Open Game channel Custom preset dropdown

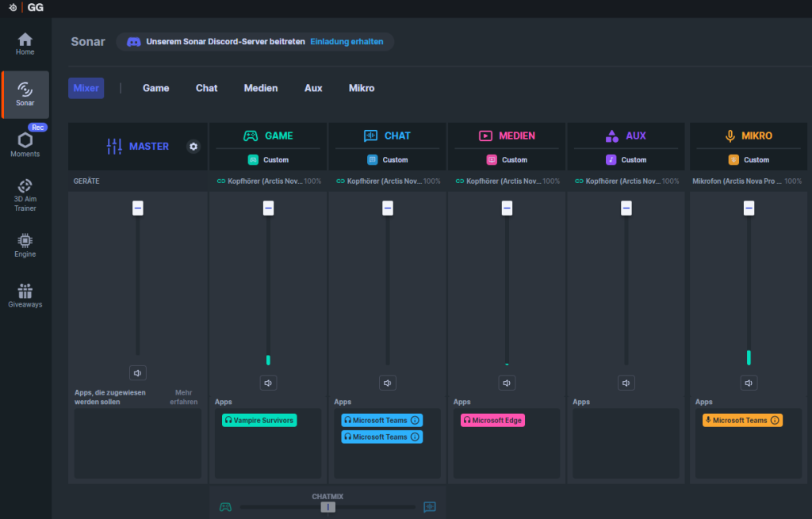(268, 160)
